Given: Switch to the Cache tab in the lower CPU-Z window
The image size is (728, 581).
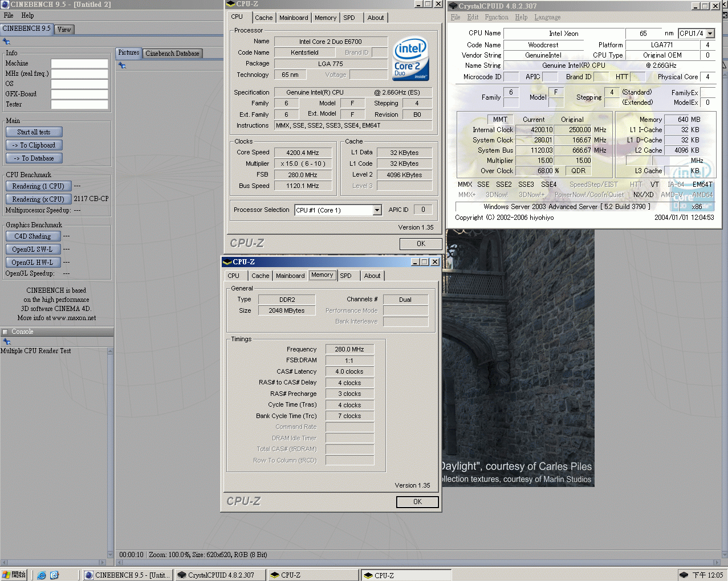Looking at the screenshot, I should tap(261, 276).
